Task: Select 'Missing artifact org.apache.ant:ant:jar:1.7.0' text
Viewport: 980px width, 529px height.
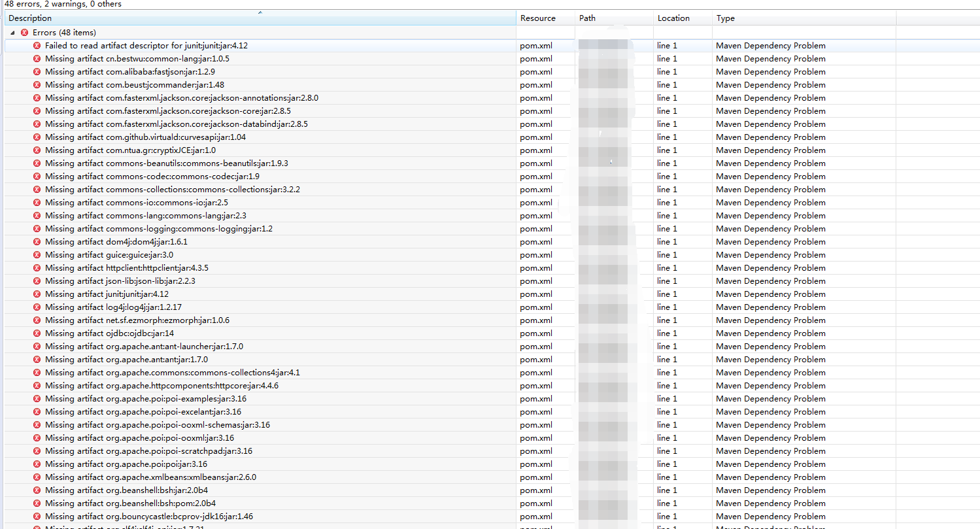Action: [126, 360]
